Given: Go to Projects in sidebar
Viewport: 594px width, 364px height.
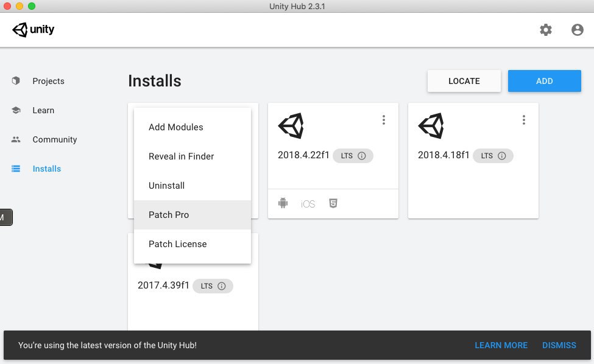Looking at the screenshot, I should [49, 81].
